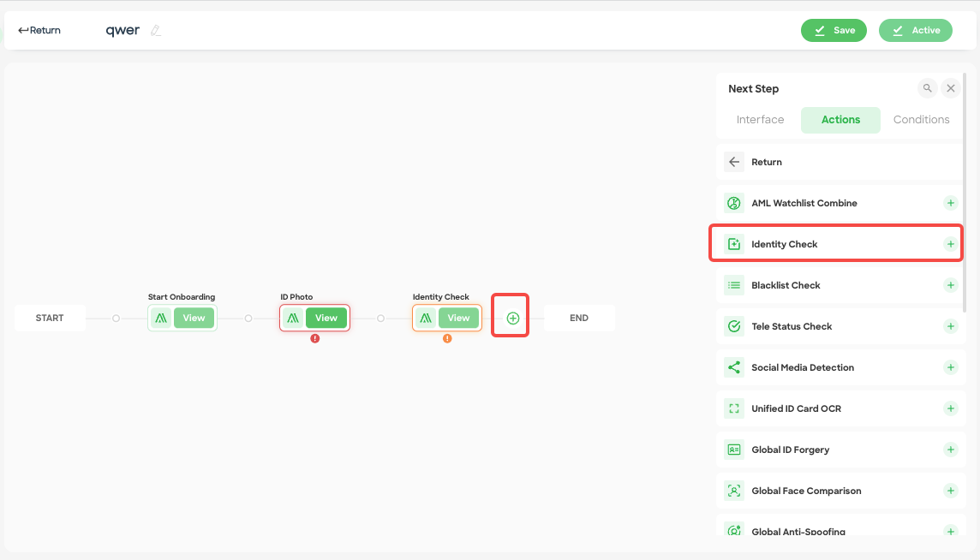Click the Active button
The image size is (980, 560).
(x=915, y=30)
